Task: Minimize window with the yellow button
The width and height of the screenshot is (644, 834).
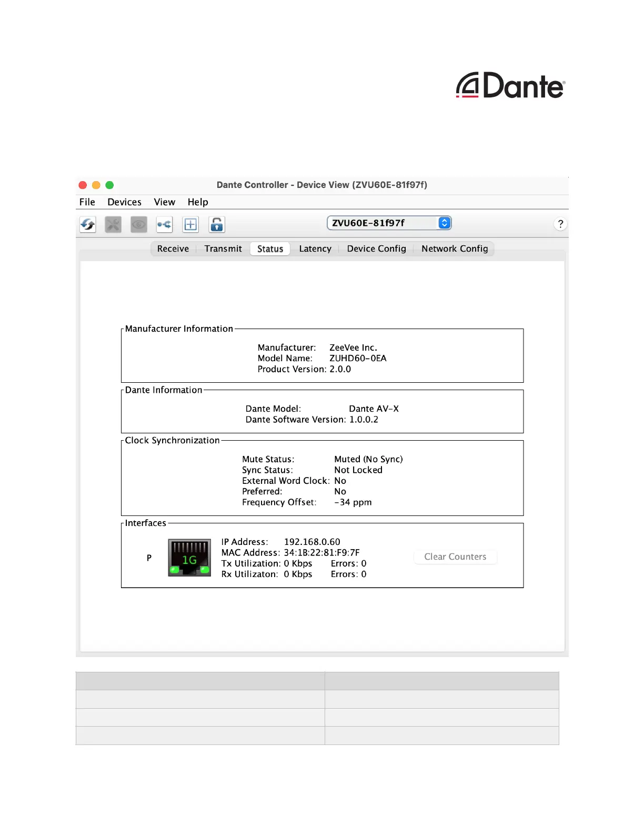Action: click(x=96, y=185)
